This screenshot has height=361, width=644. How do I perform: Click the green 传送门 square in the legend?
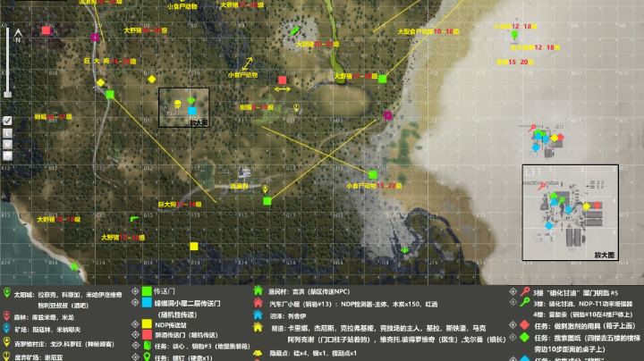147,291
